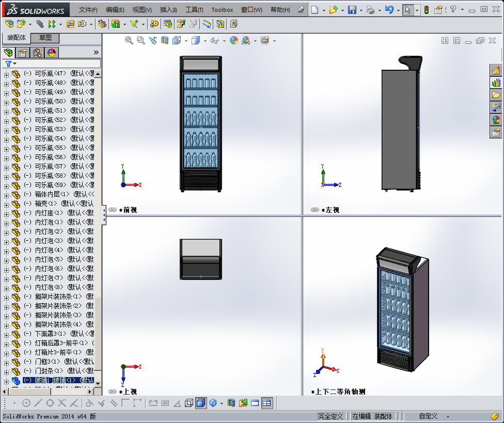Click the filter funnel input in tree
Screen dimensions: 504x423
(x=52, y=64)
